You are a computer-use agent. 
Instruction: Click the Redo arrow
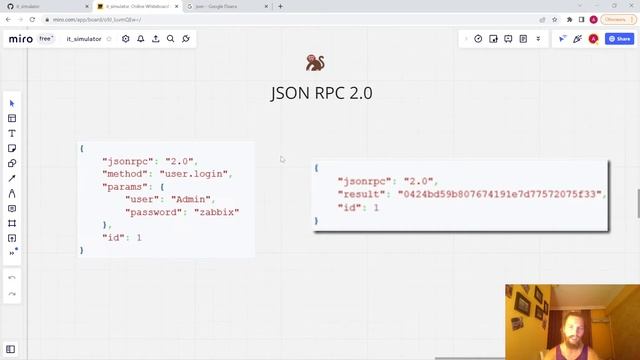12,294
